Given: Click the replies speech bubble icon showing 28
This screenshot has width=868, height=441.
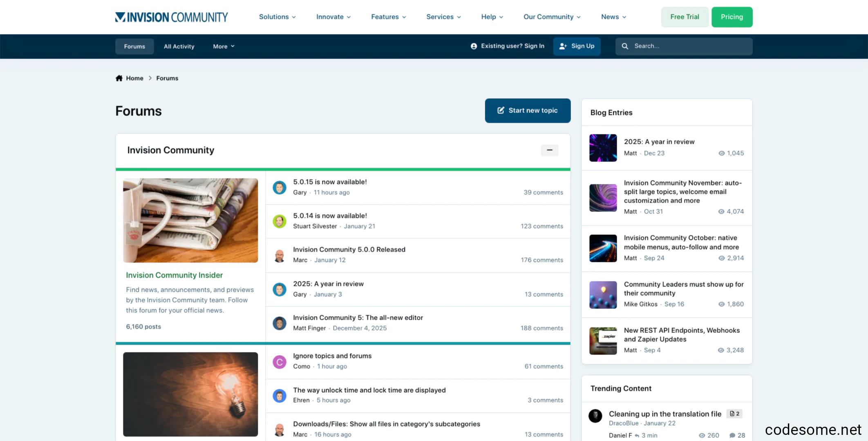Looking at the screenshot, I should coord(732,435).
